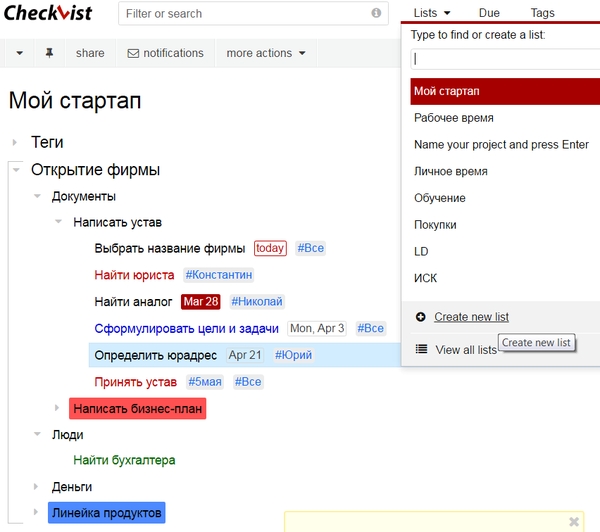Open the more actions dropdown

[x=266, y=53]
